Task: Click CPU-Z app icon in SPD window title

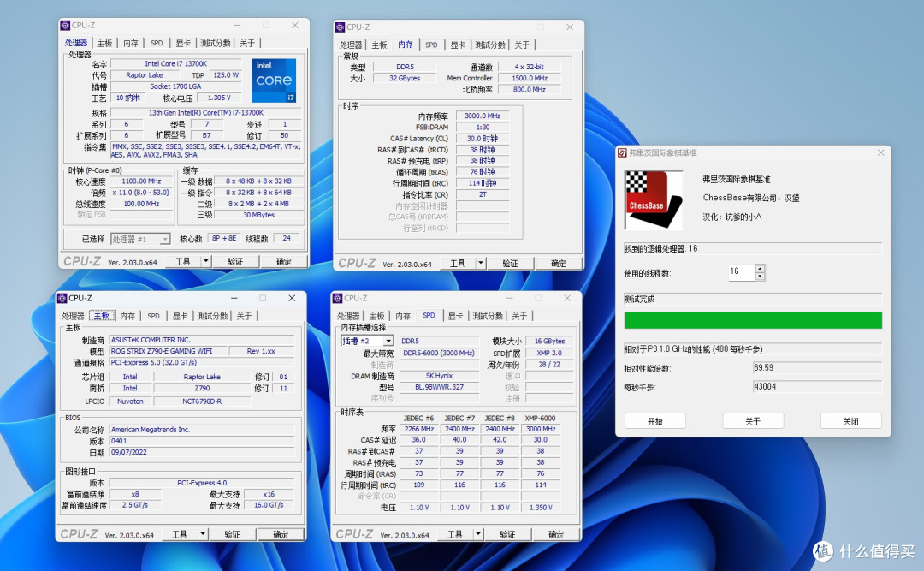Action: point(338,299)
